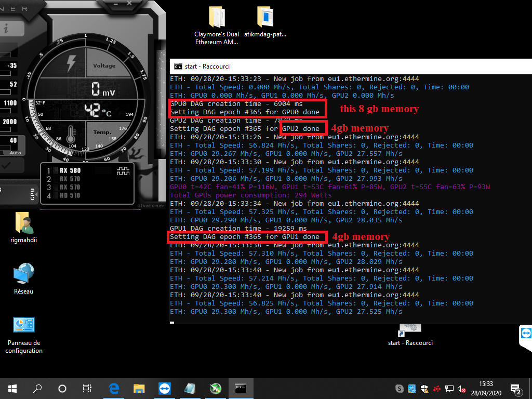Image resolution: width=532 pixels, height=399 pixels.
Task: Select the rigmahdii user folder icon
Action: pos(24,228)
